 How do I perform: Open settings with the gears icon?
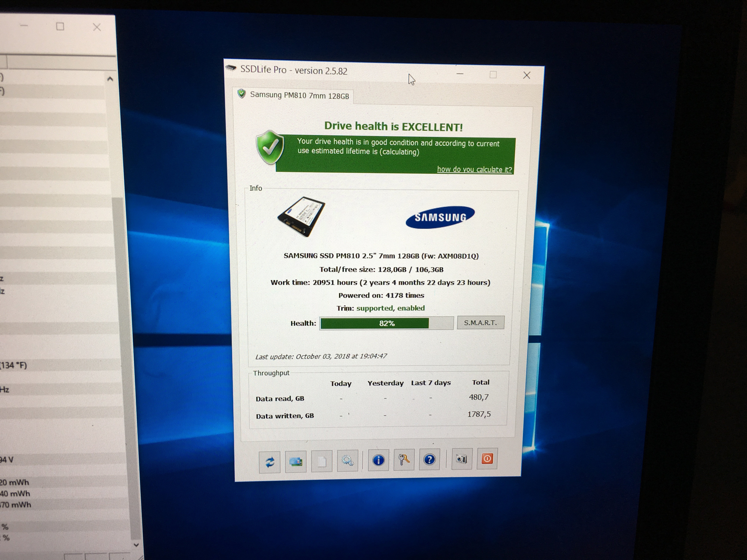tap(347, 460)
